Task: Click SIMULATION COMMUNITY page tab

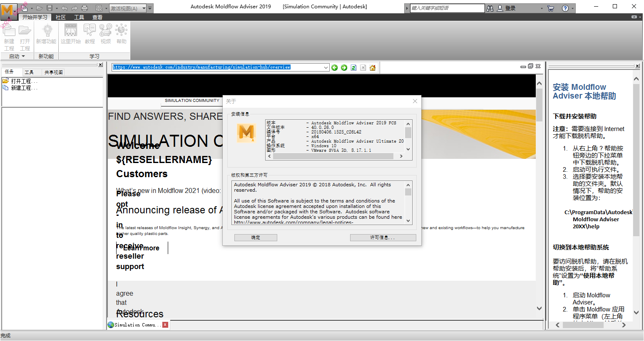Action: point(192,101)
